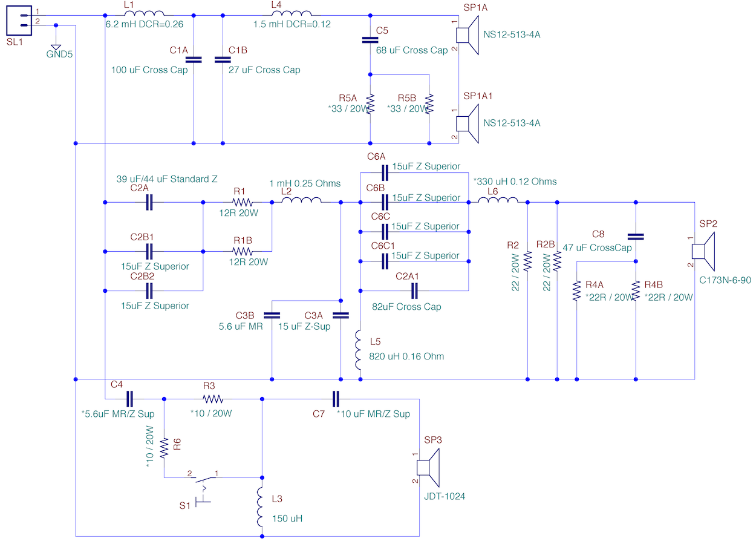Select capacitor C2A symbol
Screen dimensions: 756x544
pos(149,203)
